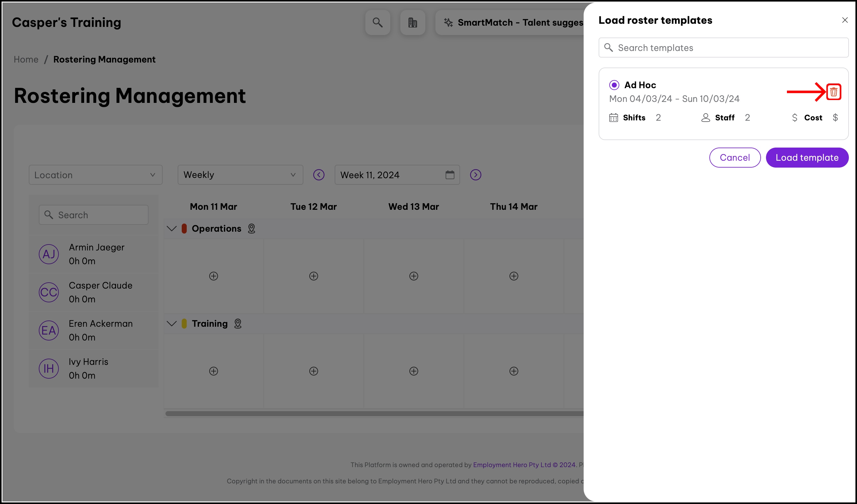Open the organisation building icon
Screen dimensions: 857x504
coord(413,23)
